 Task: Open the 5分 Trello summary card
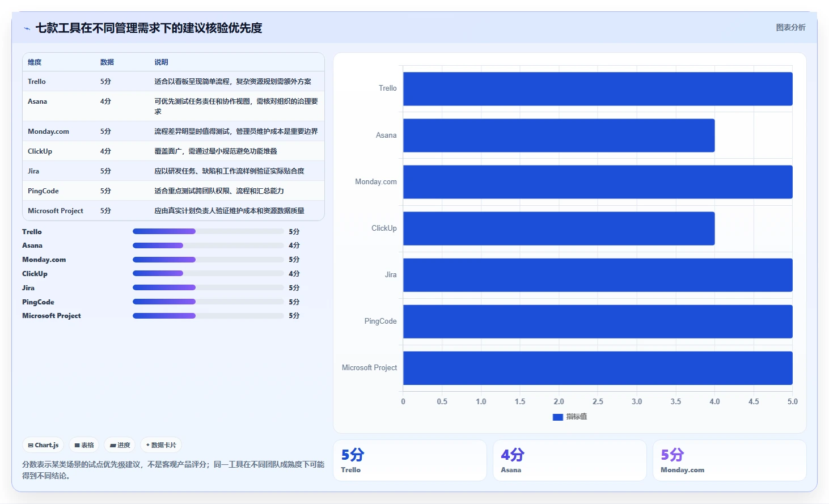coord(410,460)
